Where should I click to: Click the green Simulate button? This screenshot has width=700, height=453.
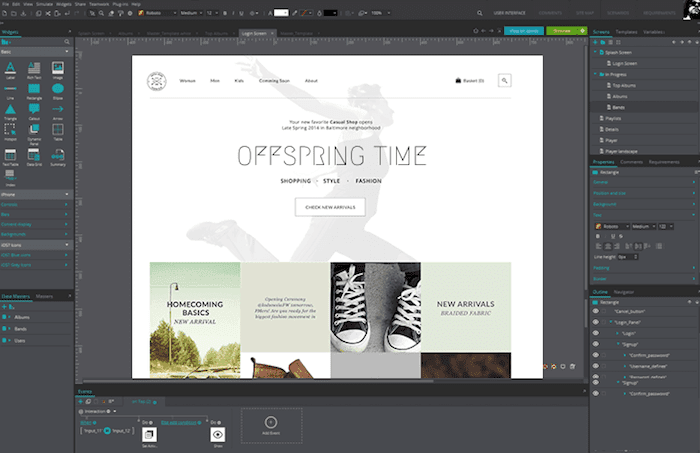pyautogui.click(x=566, y=31)
